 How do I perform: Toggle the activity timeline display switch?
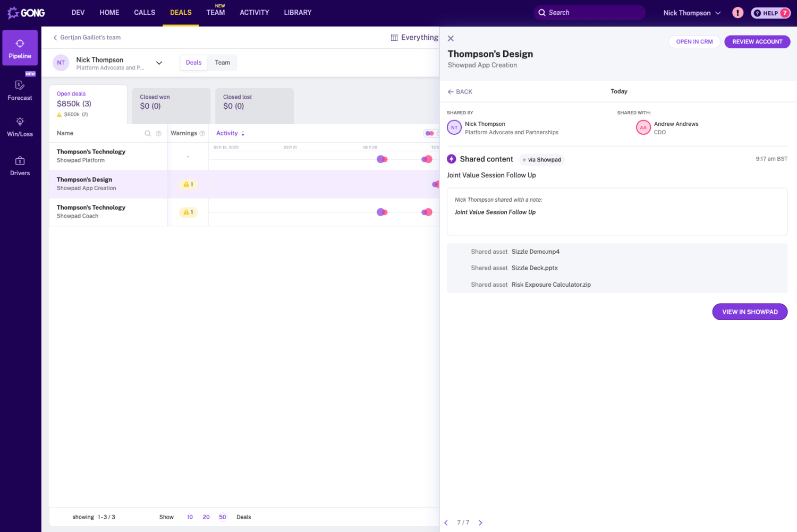429,133
